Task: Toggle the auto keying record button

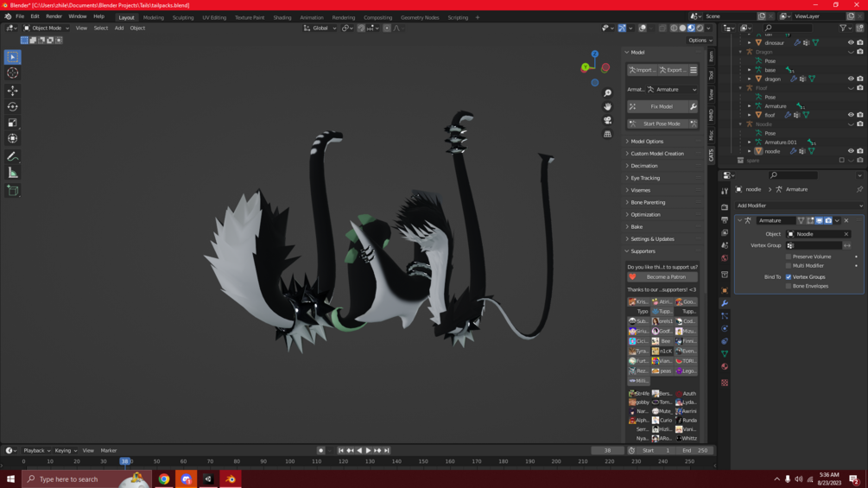Action: pos(320,450)
